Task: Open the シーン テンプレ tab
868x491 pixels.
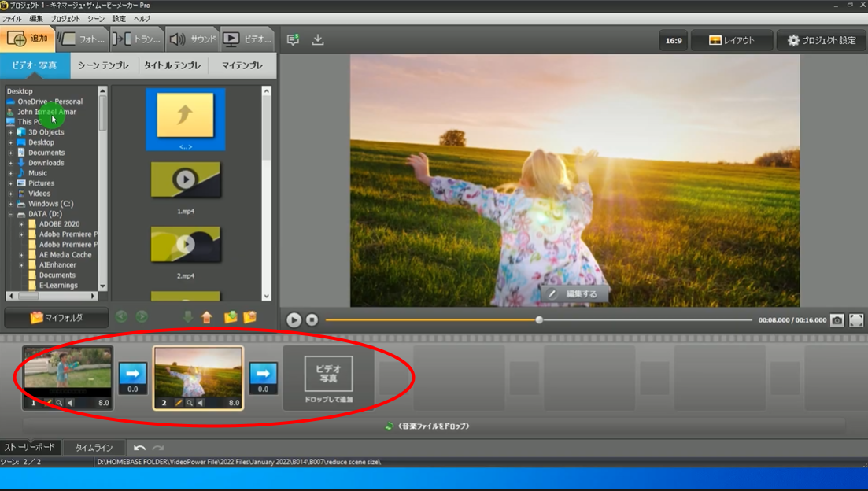Action: coord(104,65)
